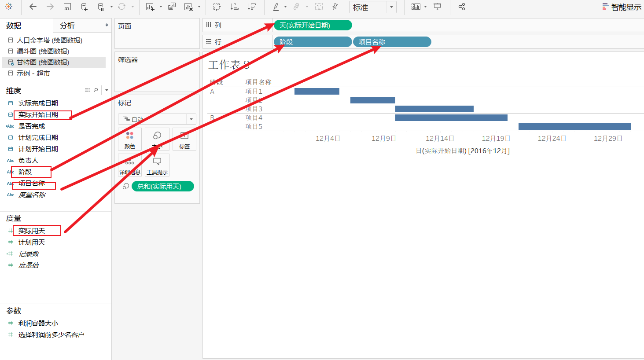Viewport: 644px width, 360px height.
Task: Toggle the fix axes pin icon
Action: click(335, 7)
